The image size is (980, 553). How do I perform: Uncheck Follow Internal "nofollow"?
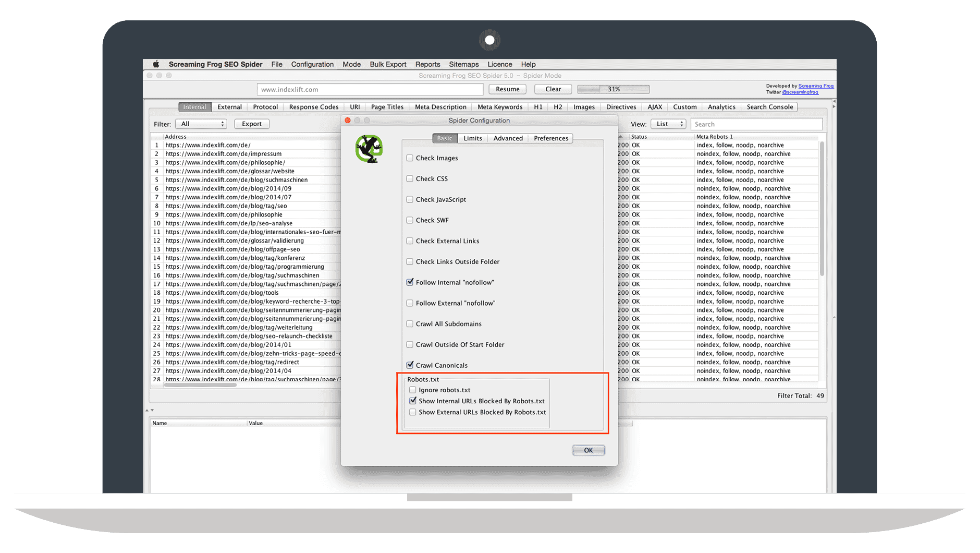[410, 282]
